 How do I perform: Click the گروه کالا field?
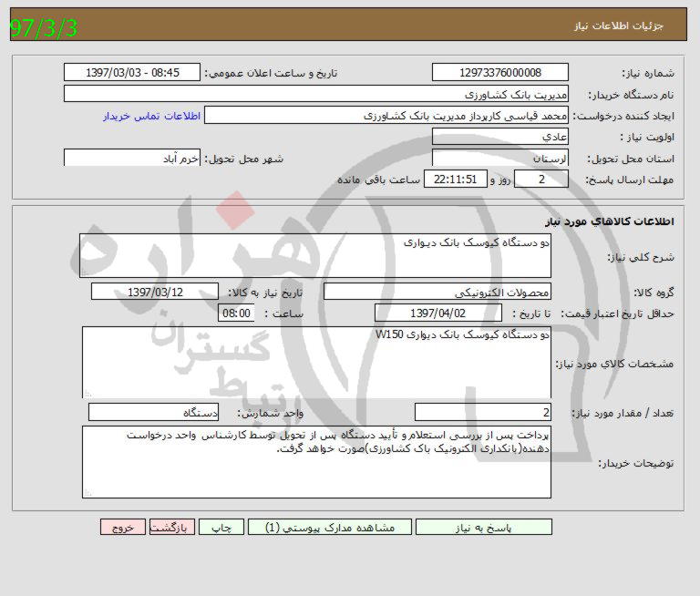[437, 293]
